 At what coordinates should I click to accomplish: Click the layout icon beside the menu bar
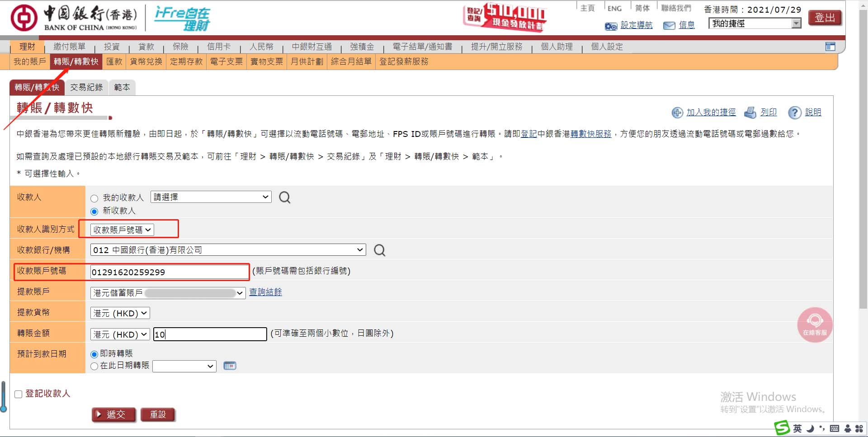[x=830, y=47]
